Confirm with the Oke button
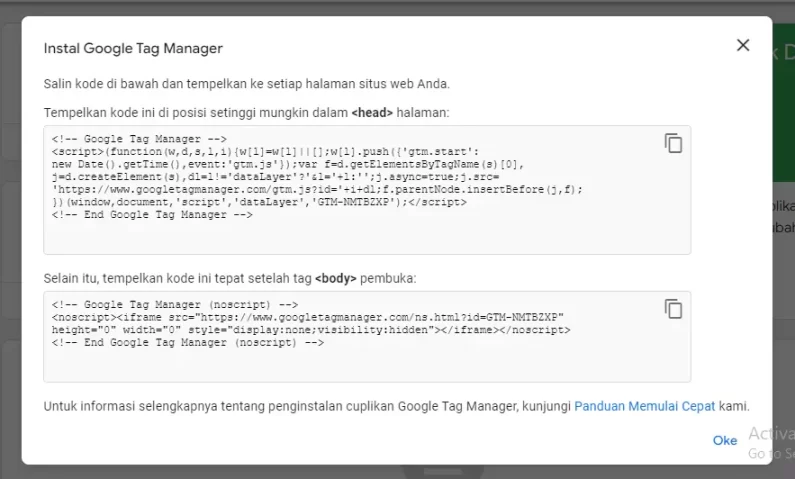Screen dimensions: 795x479 pyautogui.click(x=725, y=440)
